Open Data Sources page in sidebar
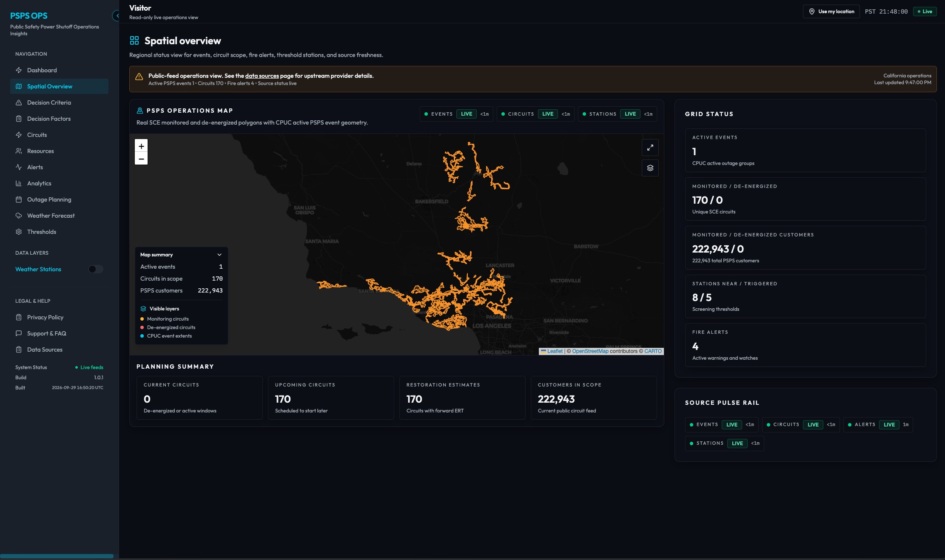The image size is (945, 560). click(59, 350)
